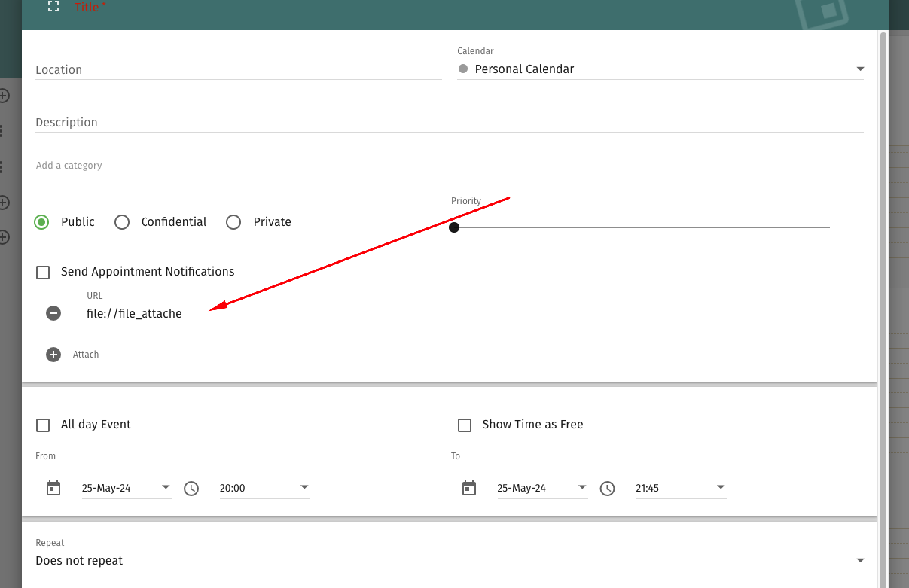
Task: Check the All day Event box
Action: (43, 425)
